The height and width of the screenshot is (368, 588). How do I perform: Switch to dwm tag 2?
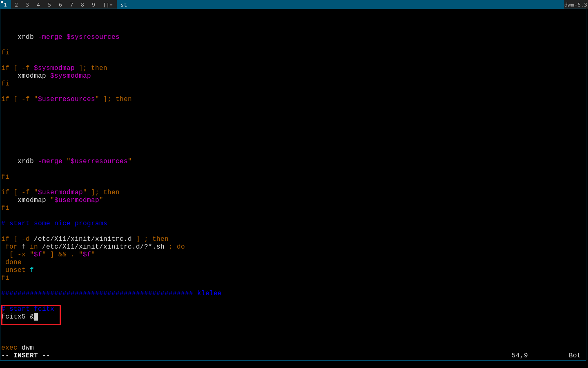click(x=16, y=4)
